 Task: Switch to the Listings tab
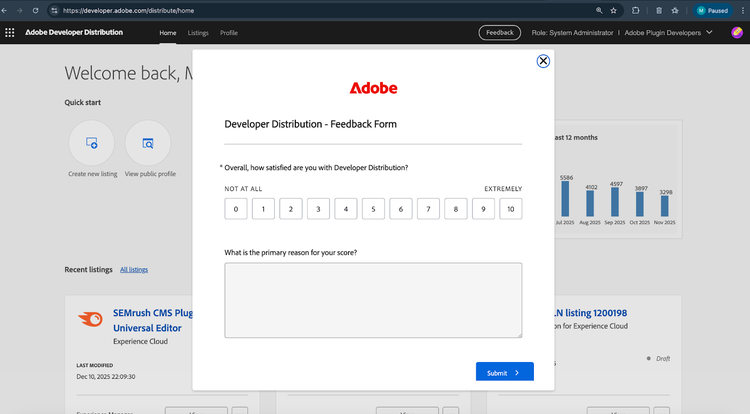[x=198, y=32]
